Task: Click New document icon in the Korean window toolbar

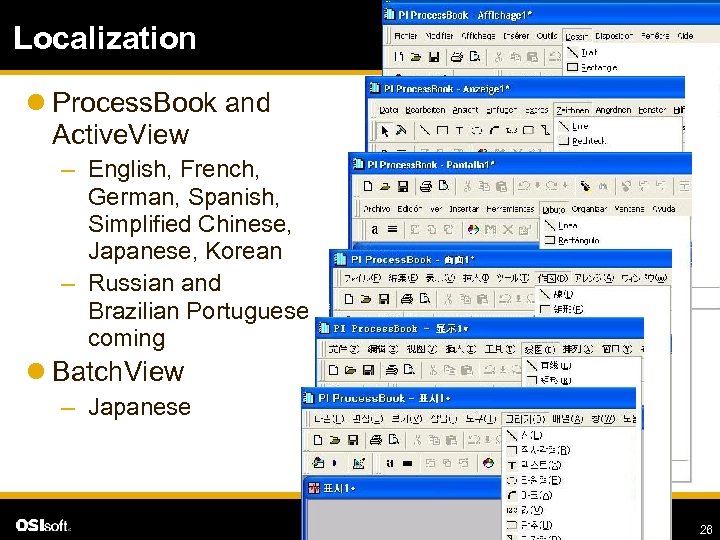Action: (317, 440)
